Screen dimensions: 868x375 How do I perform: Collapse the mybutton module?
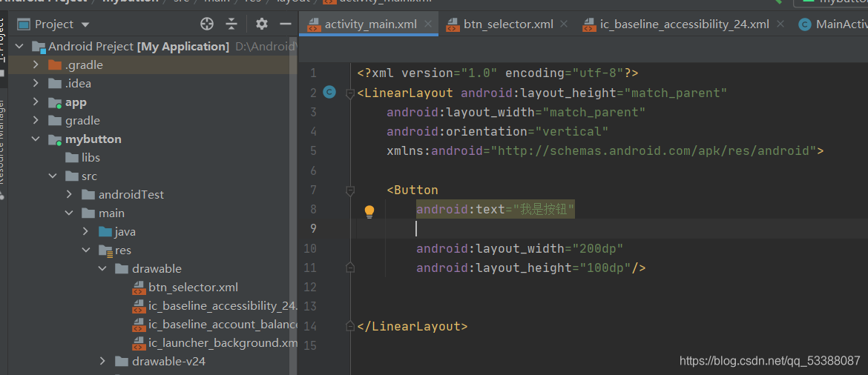(36, 139)
